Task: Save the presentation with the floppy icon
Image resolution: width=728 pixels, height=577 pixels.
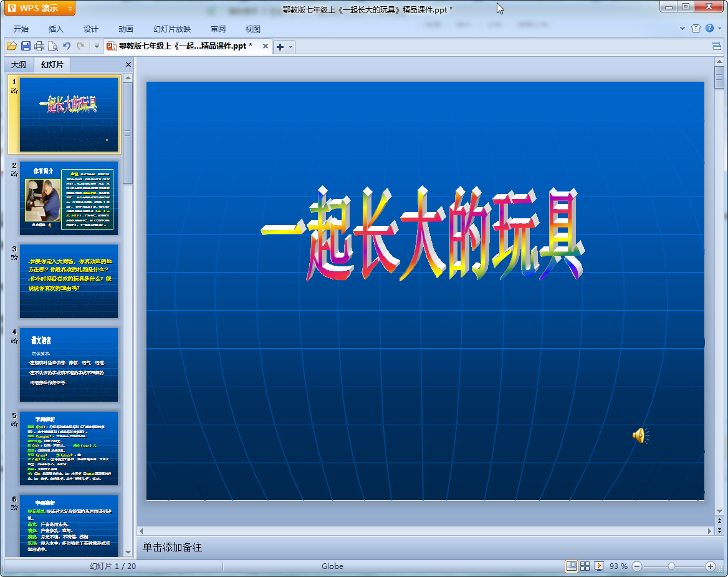Action: point(26,46)
